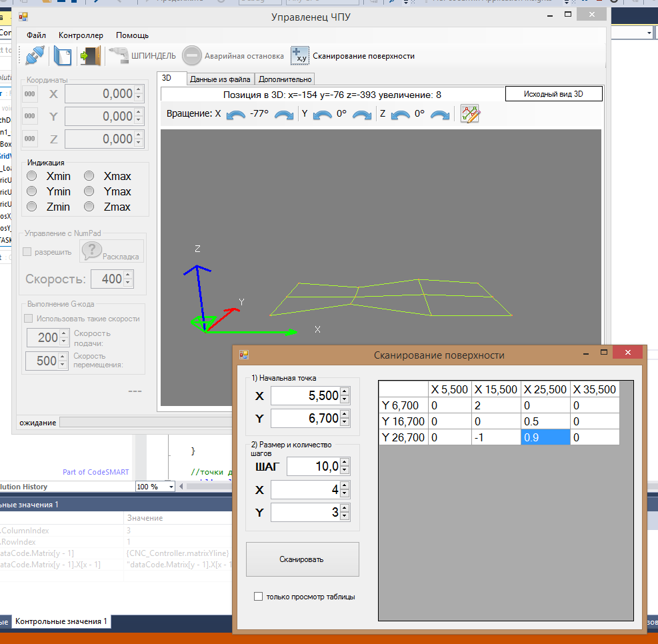This screenshot has height=644, width=658.
Task: Rotate X axis left arrow
Action: pos(236,115)
